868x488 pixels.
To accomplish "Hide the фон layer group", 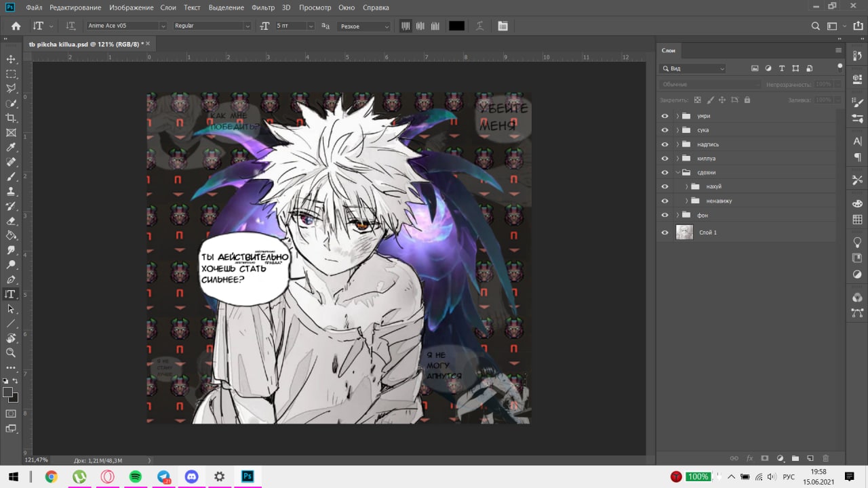I will 665,215.
